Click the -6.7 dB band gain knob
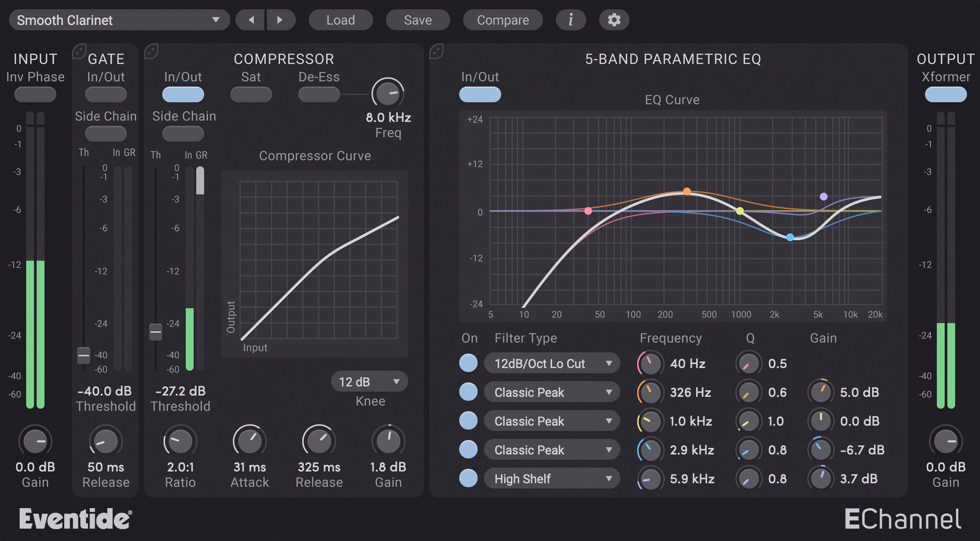Viewport: 980px width, 541px height. pyautogui.click(x=820, y=450)
